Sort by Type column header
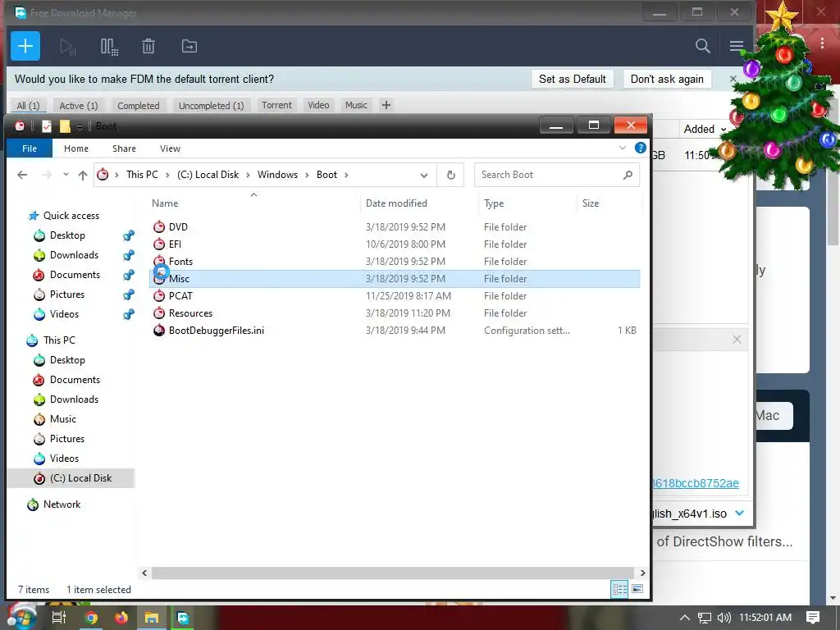The image size is (840, 630). pyautogui.click(x=493, y=203)
